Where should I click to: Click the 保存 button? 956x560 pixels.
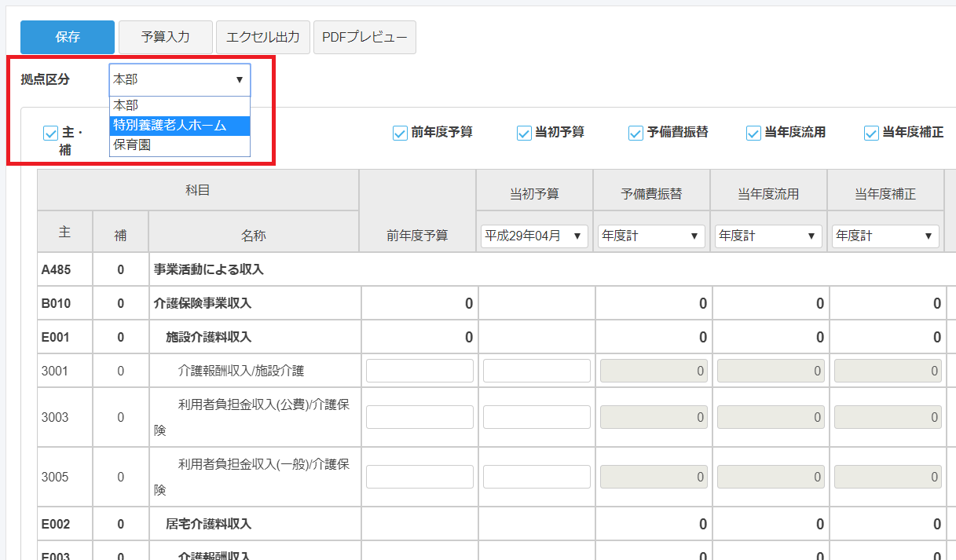(x=68, y=37)
